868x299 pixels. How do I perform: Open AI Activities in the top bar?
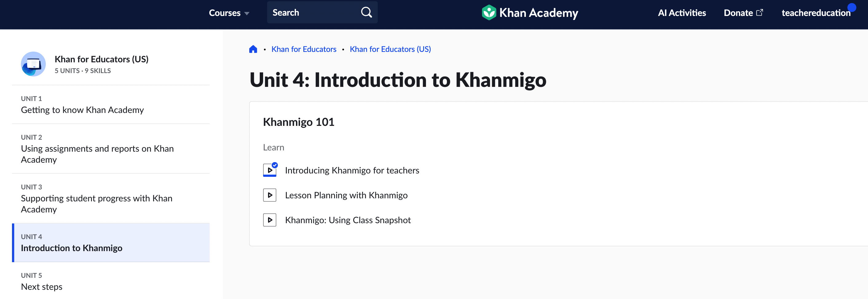pos(682,13)
